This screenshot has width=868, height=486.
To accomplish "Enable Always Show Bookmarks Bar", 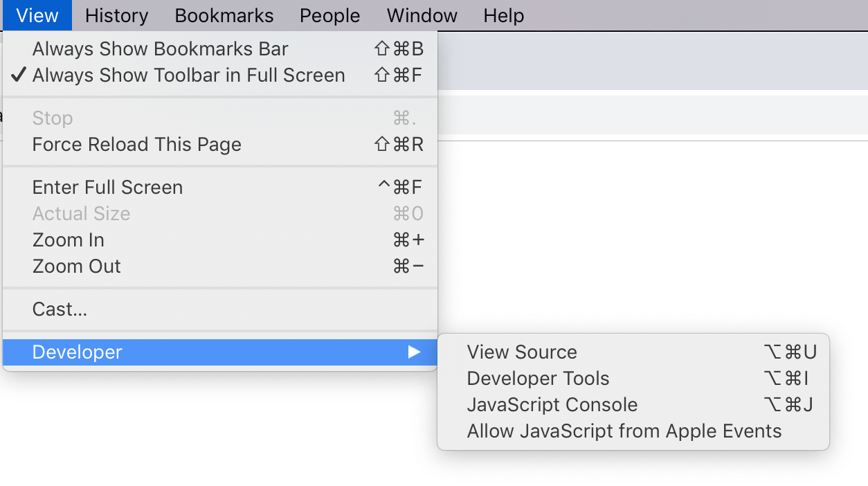I will tap(159, 48).
